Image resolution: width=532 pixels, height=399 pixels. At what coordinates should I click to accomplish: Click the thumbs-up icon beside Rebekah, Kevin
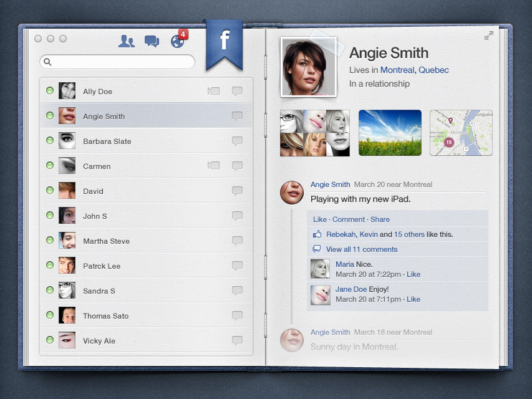click(x=317, y=234)
